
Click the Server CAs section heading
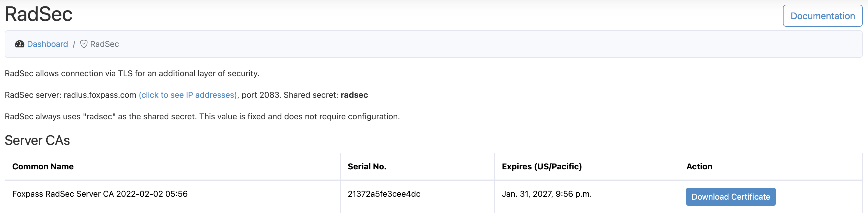coord(37,140)
